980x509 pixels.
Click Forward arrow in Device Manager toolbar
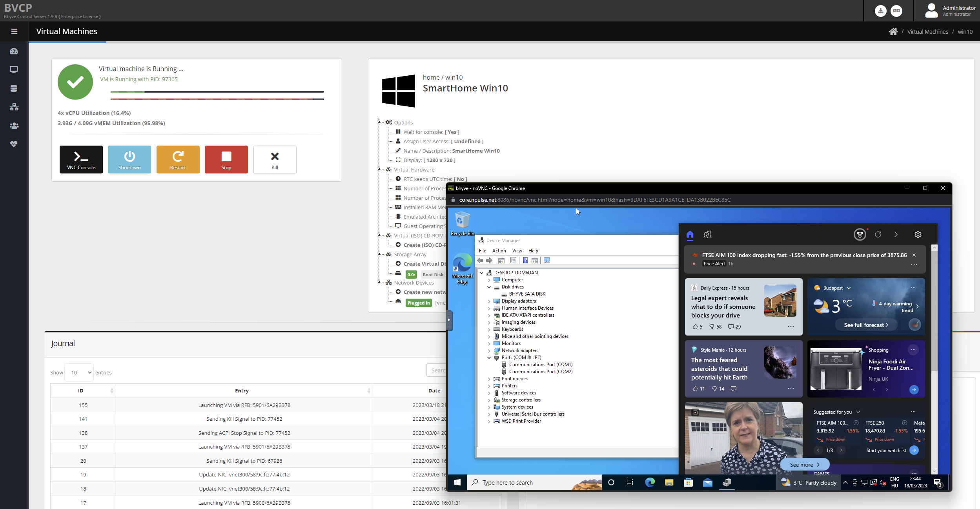coord(489,261)
